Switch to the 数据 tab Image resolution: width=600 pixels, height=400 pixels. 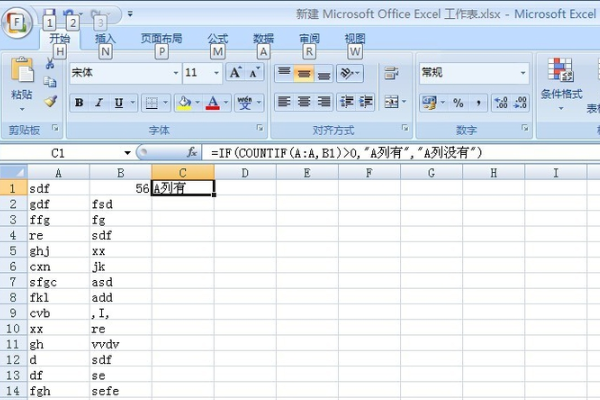click(263, 38)
